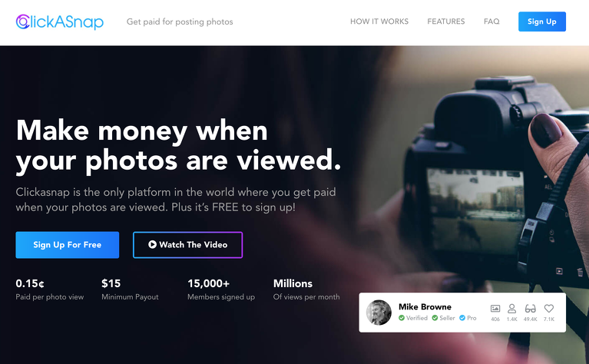Screen dimensions: 589x364
Task: Open the FAQ nav link
Action: coord(491,22)
